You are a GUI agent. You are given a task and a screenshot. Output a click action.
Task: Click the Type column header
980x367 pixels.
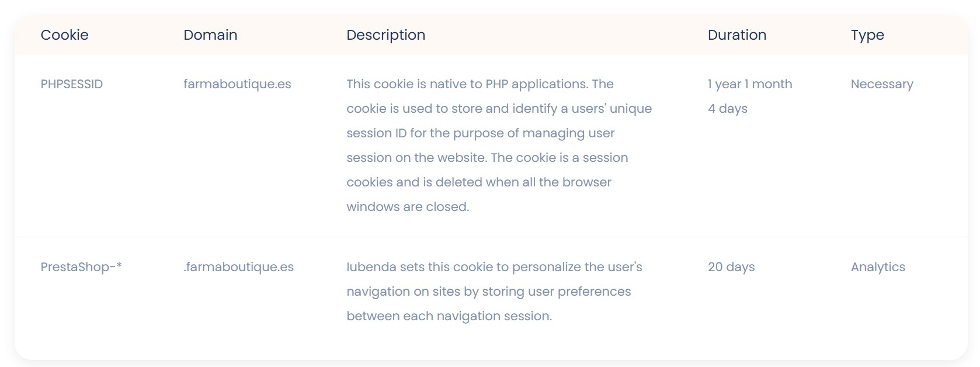point(867,35)
